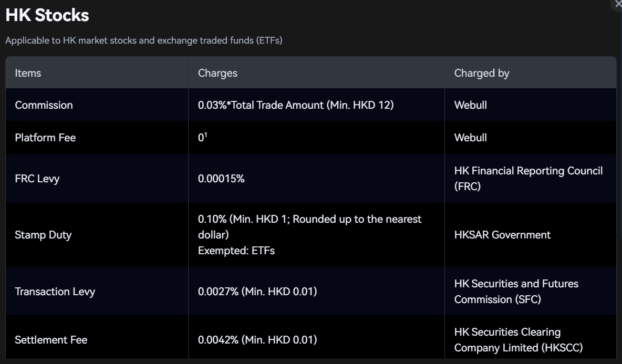Click Webull in the Platform Fee row

(x=471, y=138)
